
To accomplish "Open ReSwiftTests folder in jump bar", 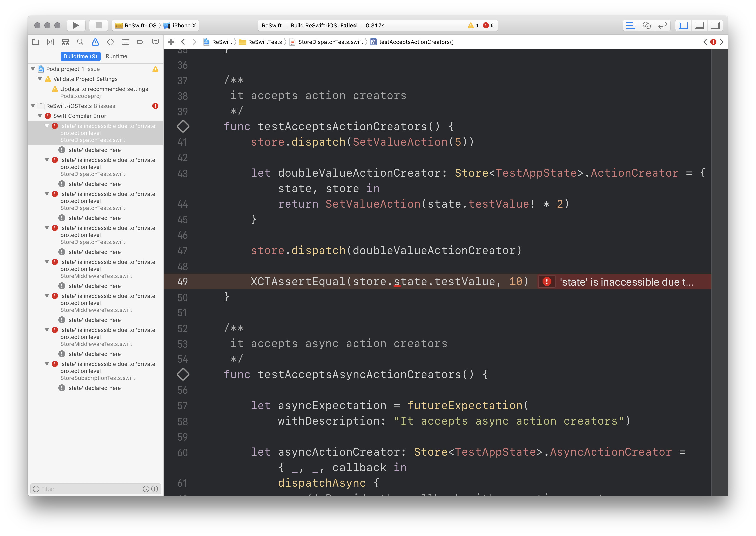I will (x=261, y=42).
